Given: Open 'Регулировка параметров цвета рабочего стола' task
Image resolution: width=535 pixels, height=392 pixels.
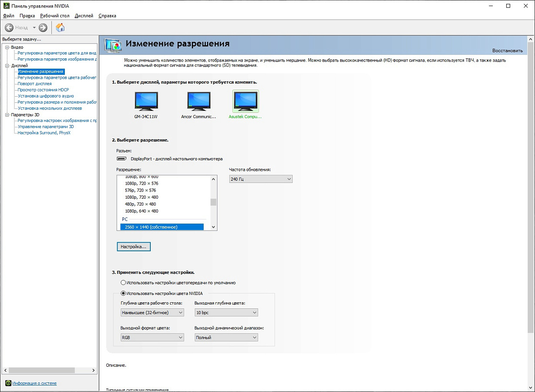Looking at the screenshot, I should (57, 78).
